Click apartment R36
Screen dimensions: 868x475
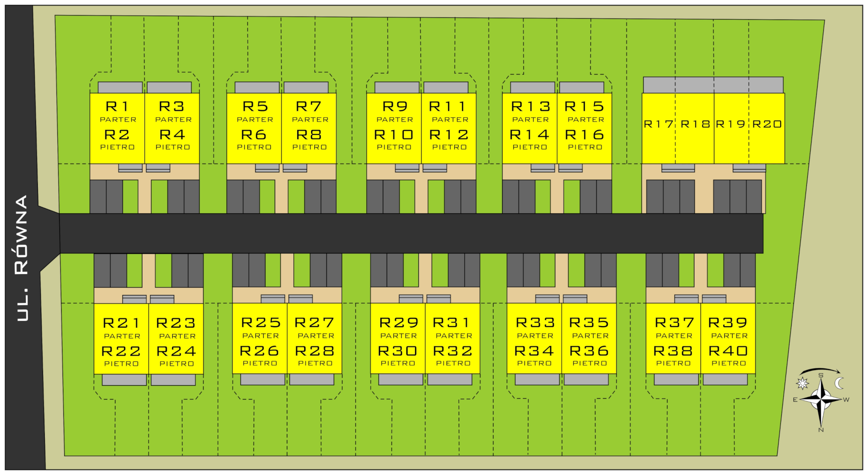[589, 351]
